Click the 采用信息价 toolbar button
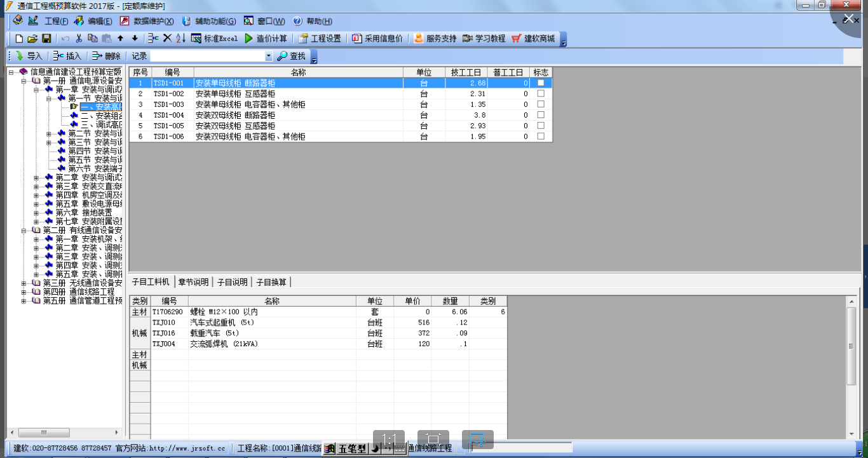 (377, 39)
